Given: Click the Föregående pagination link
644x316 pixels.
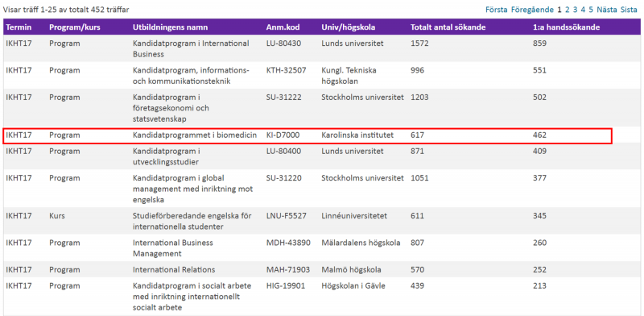Looking at the screenshot, I should (532, 10).
